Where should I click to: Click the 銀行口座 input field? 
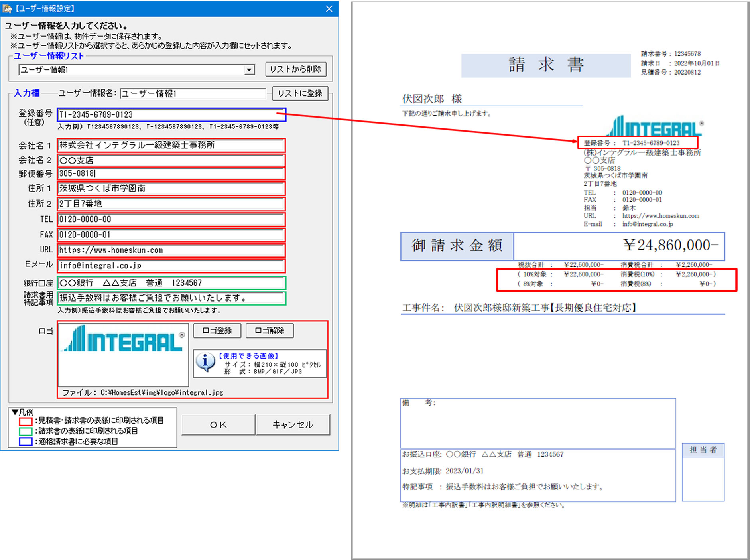(171, 283)
